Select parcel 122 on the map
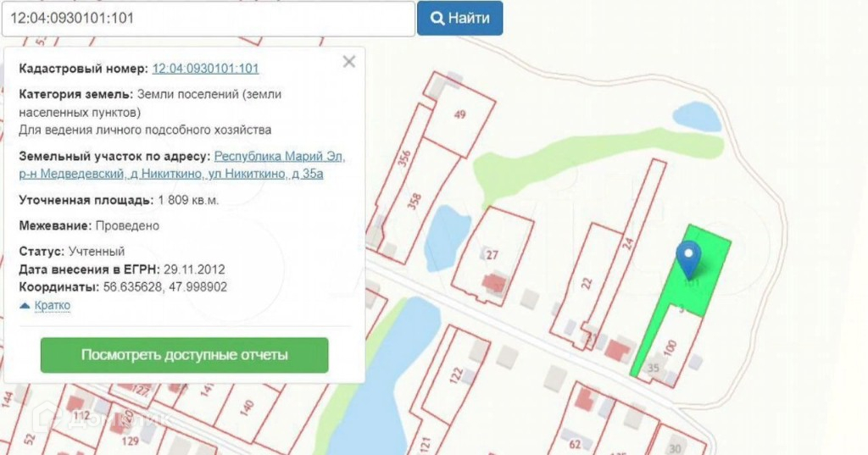Viewport: 868px width, 455px height. point(455,375)
